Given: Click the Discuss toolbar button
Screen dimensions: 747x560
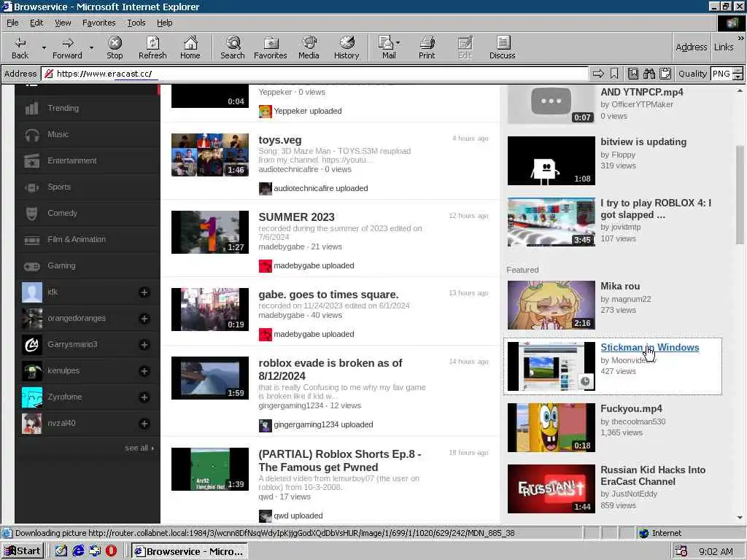Looking at the screenshot, I should tap(502, 47).
